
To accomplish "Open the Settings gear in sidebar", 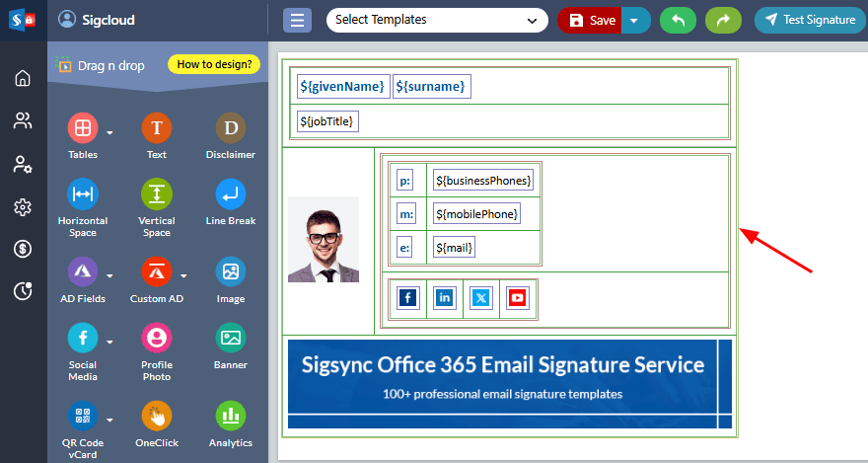I will click(x=23, y=206).
